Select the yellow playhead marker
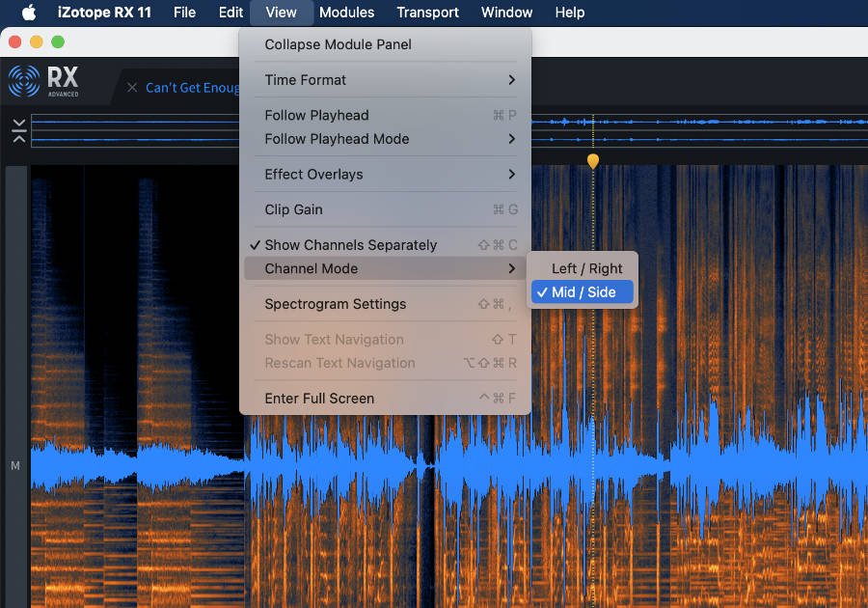 593,161
